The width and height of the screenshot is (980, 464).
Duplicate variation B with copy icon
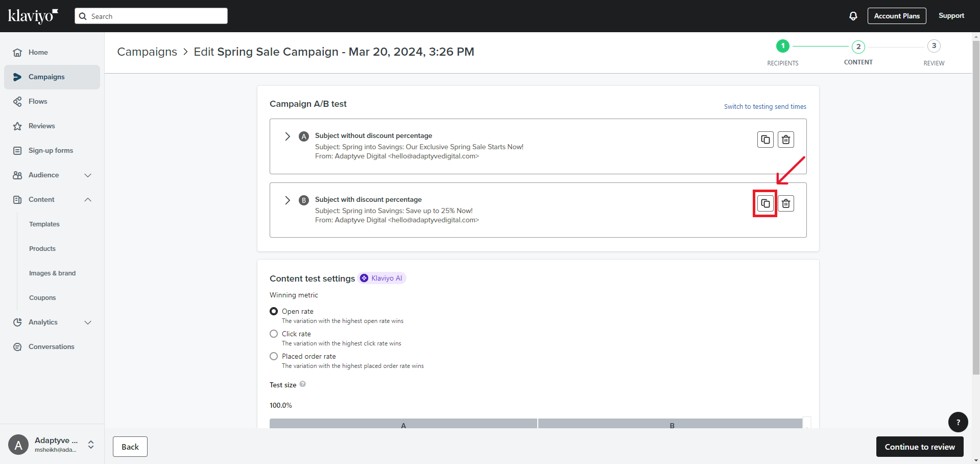tap(765, 203)
